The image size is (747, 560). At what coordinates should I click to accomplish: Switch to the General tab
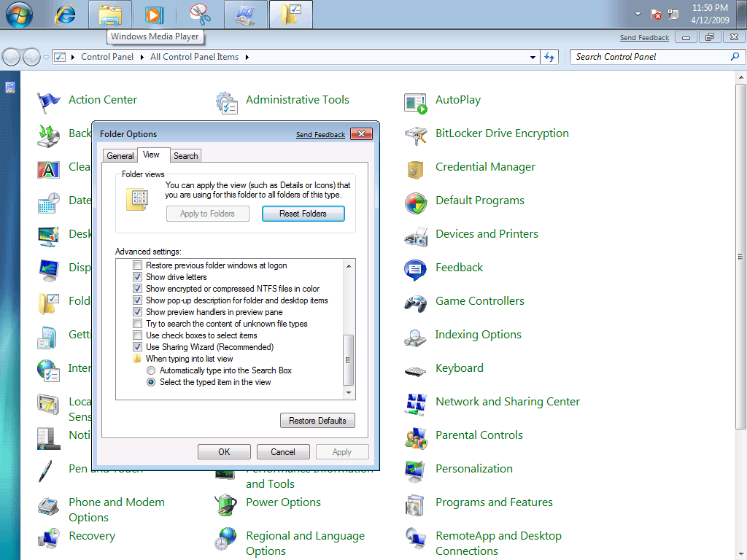click(120, 155)
